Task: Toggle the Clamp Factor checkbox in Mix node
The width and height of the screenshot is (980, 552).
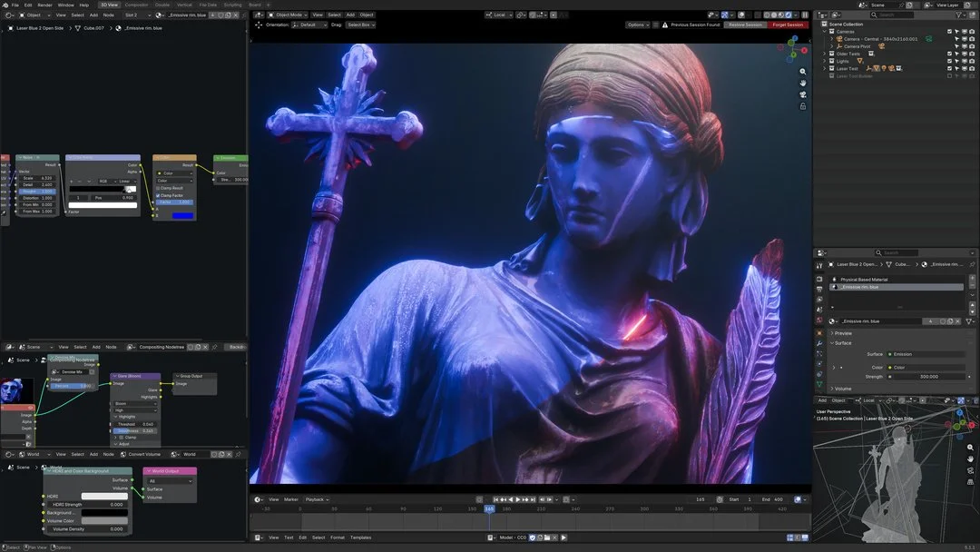Action: click(158, 195)
